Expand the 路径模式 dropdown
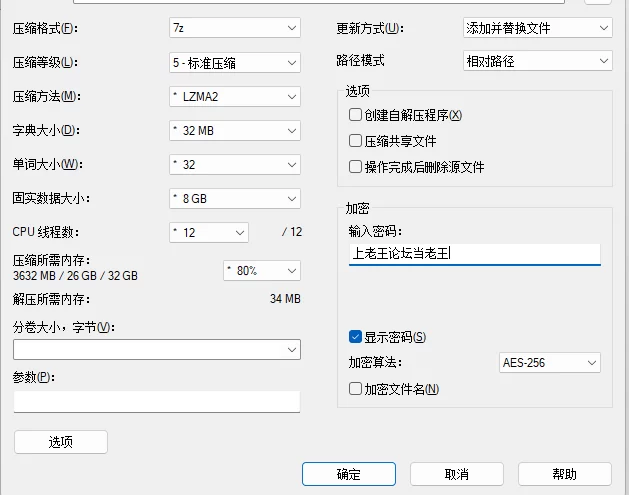The height and width of the screenshot is (495, 629). pos(538,61)
